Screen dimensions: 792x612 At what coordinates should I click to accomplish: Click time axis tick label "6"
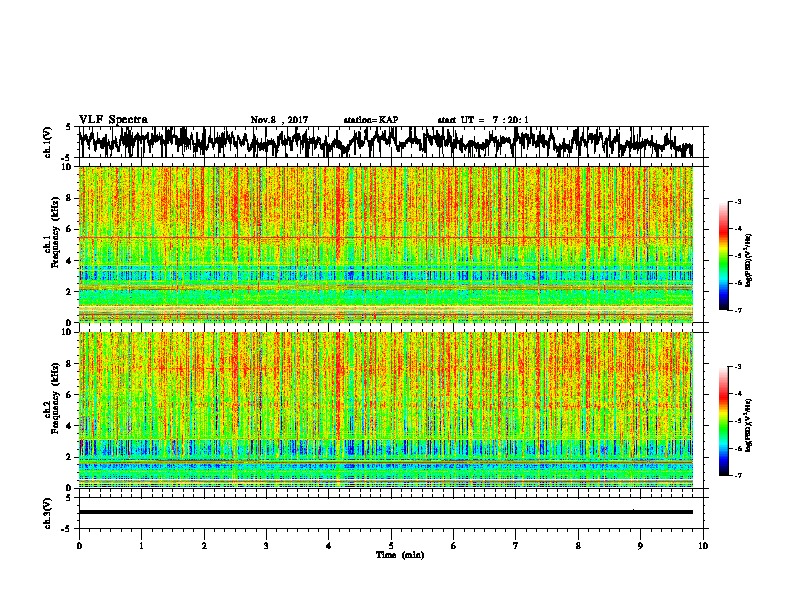[454, 546]
